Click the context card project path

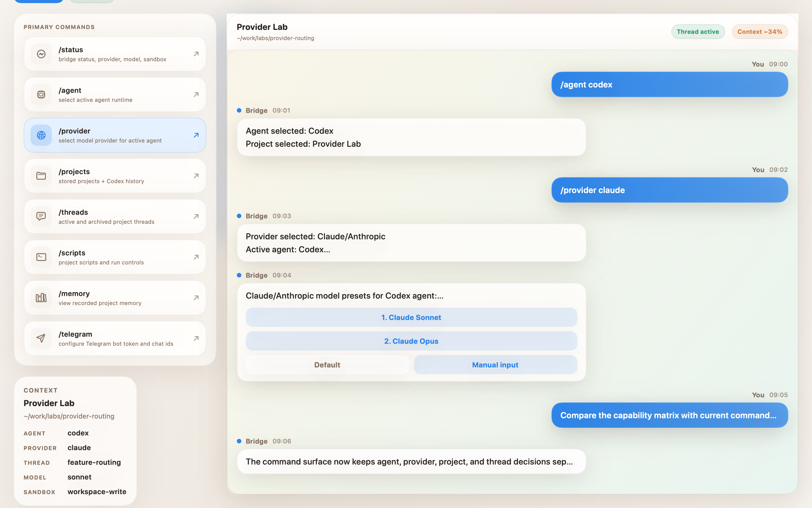pos(69,416)
